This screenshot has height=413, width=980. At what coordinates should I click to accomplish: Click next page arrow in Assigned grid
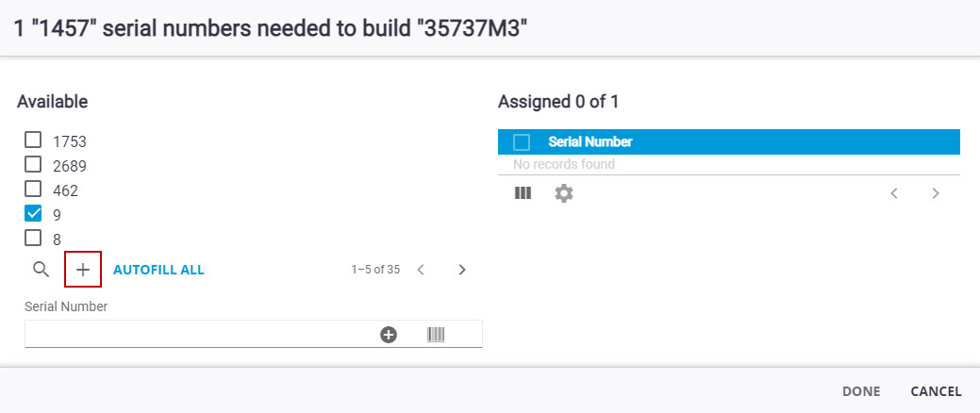click(936, 193)
